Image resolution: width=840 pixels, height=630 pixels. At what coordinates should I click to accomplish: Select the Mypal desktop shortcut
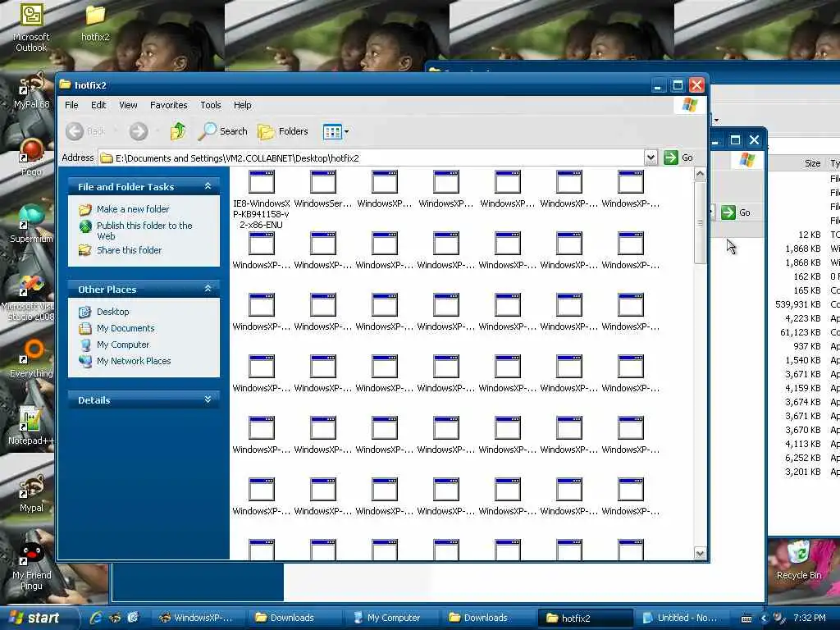[x=31, y=493]
